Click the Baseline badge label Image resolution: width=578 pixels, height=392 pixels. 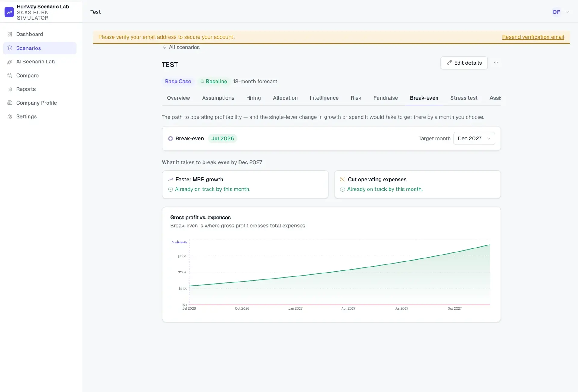[x=214, y=82]
